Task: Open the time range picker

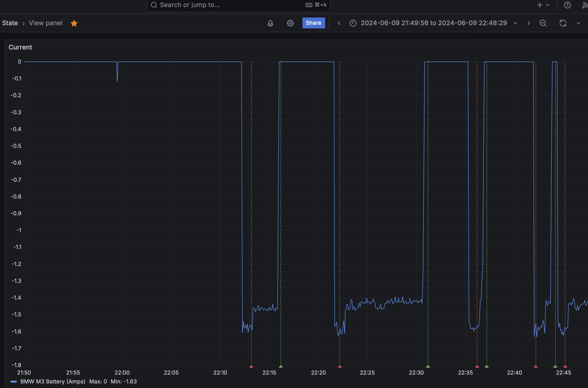Action: pyautogui.click(x=433, y=23)
